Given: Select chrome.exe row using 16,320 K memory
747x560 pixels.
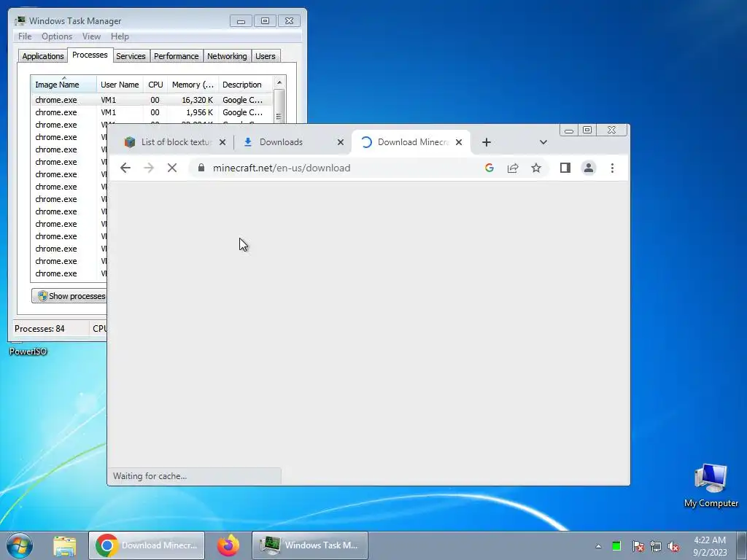Looking at the screenshot, I should (152, 100).
